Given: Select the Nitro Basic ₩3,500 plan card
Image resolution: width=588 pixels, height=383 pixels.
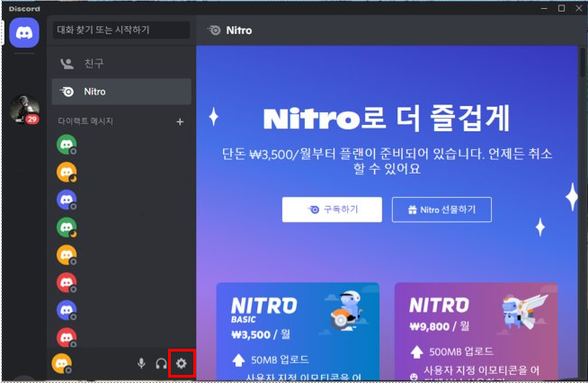Looking at the screenshot, I should 298,332.
